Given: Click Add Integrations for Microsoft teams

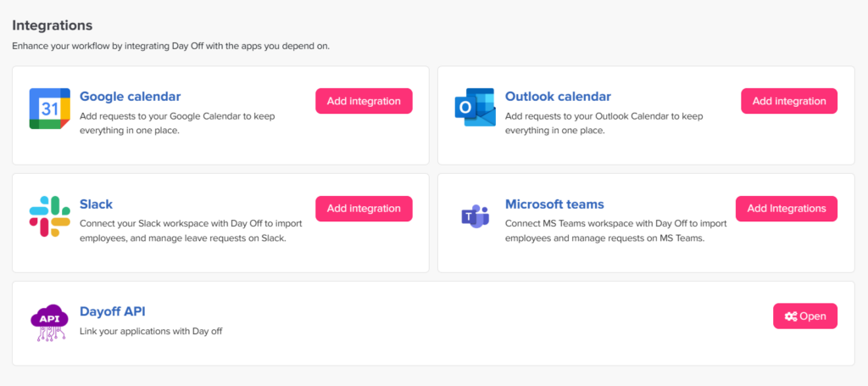Looking at the screenshot, I should (786, 208).
